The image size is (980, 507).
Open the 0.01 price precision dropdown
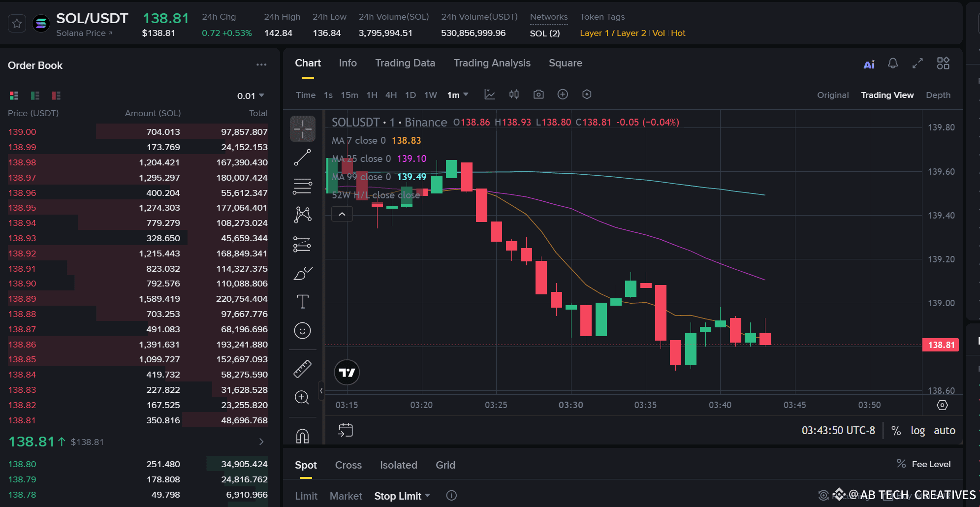251,95
